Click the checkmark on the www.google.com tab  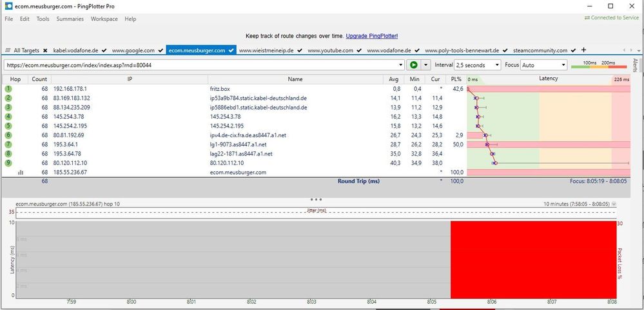160,50
